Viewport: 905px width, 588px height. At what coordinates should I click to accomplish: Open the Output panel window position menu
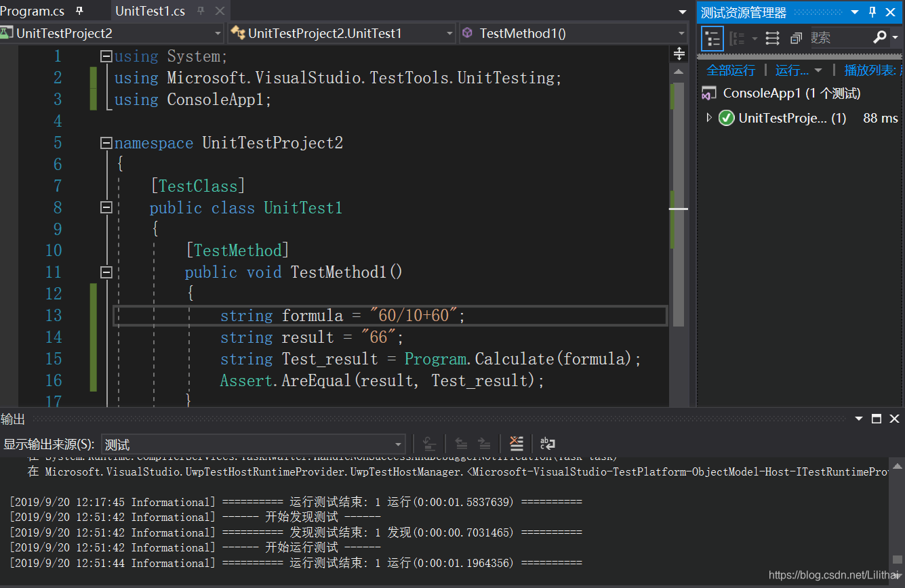(x=859, y=419)
